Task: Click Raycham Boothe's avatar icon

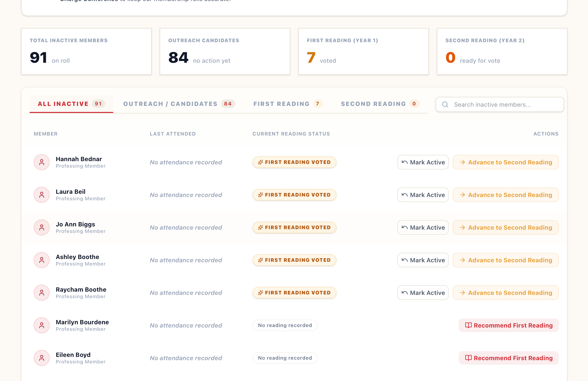Action: [42, 293]
